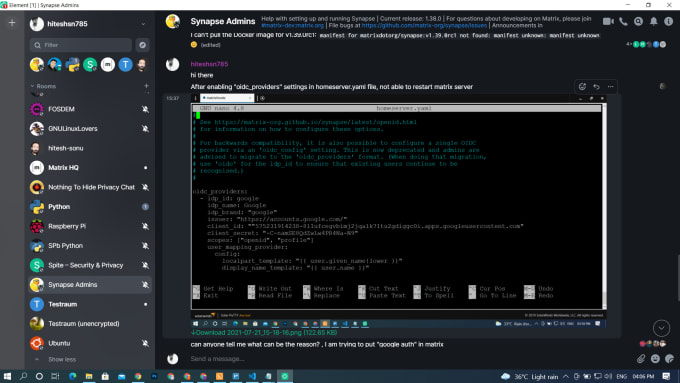This screenshot has height=383, width=680.
Task: Show hidden system tray icons chevron
Action: [566, 376]
